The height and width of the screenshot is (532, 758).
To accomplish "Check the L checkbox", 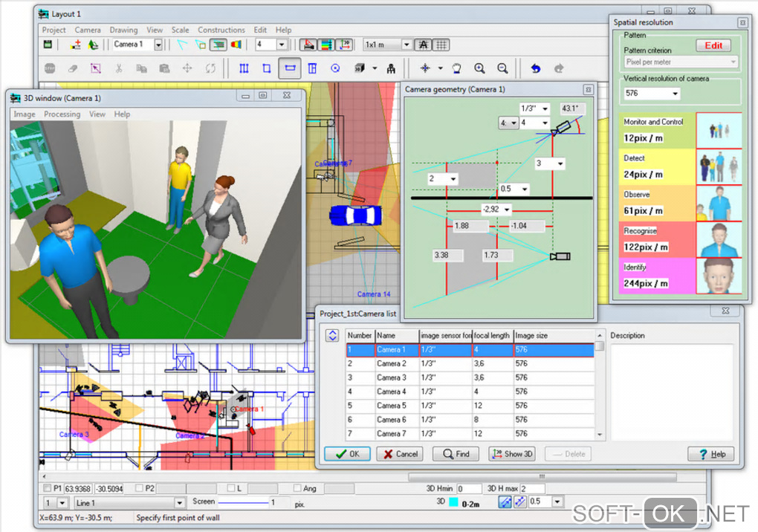I will pos(232,488).
